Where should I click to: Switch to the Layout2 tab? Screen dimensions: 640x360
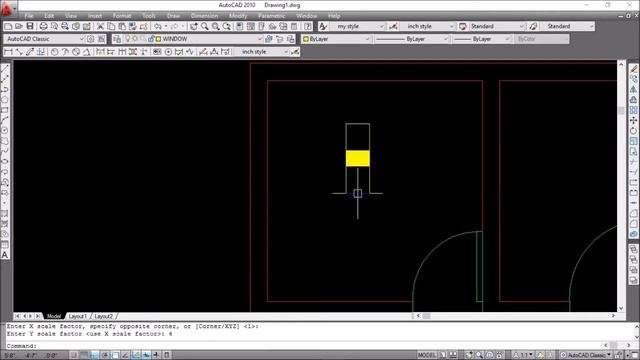pos(104,316)
